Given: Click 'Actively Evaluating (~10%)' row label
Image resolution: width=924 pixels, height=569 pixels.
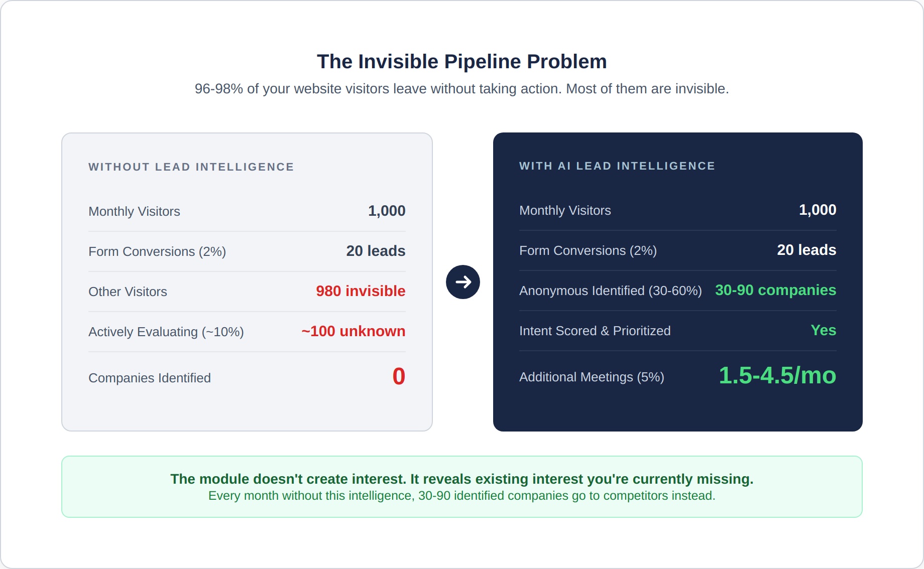Looking at the screenshot, I should [166, 332].
